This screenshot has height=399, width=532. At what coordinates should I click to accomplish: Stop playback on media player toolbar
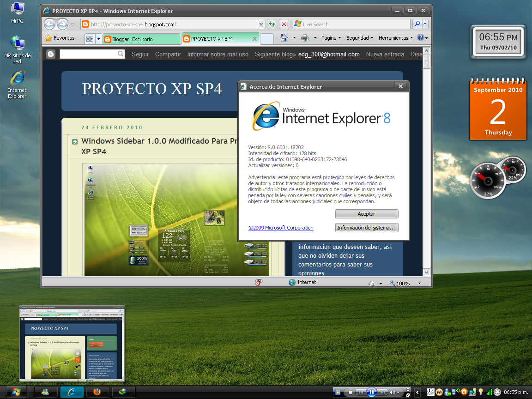(x=351, y=392)
